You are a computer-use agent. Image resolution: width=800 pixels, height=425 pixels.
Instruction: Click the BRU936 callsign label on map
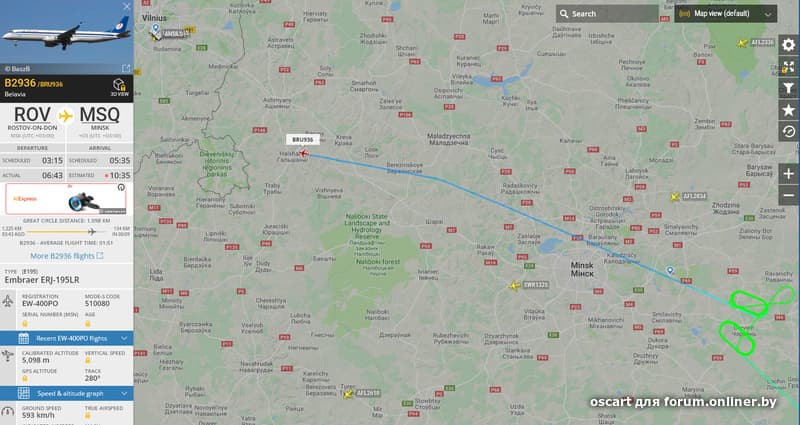[x=303, y=140]
